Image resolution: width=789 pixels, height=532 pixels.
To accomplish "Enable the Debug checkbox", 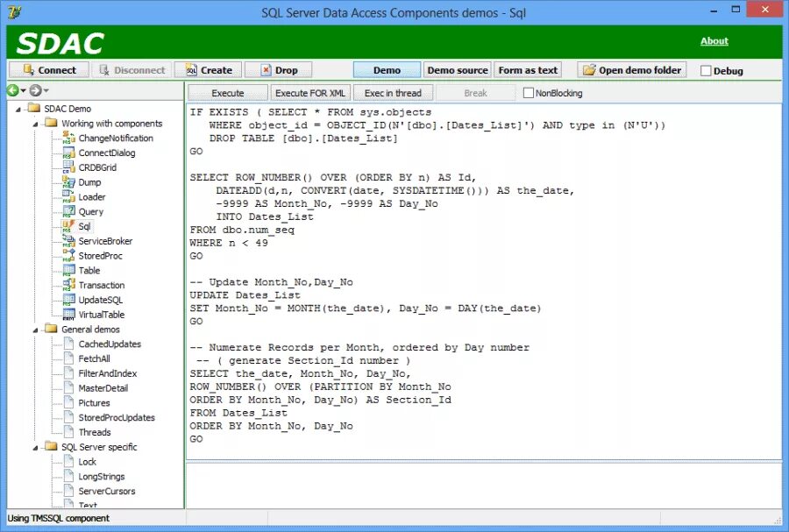I will coord(706,71).
